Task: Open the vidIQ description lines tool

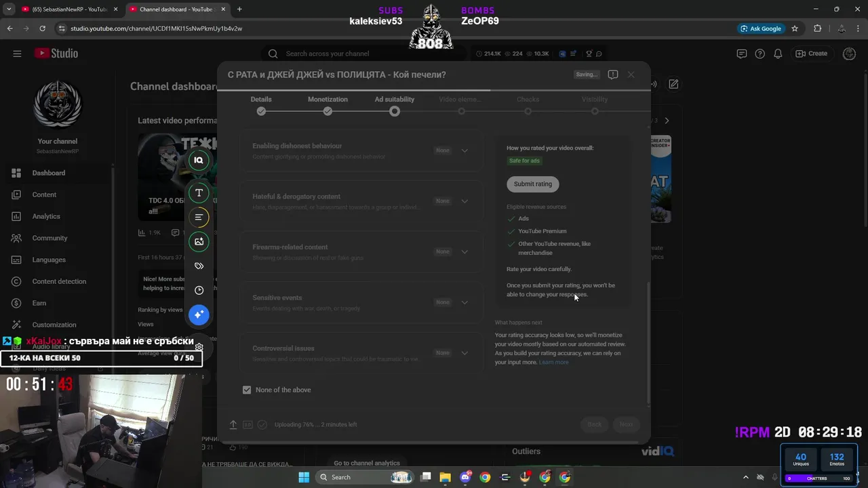Action: pyautogui.click(x=199, y=218)
